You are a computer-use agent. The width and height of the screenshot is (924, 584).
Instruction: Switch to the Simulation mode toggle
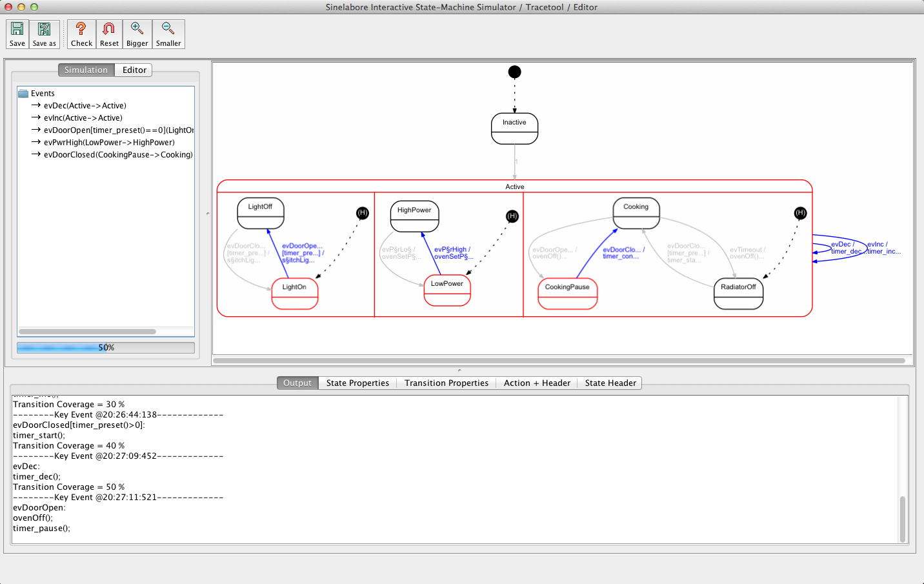(x=86, y=70)
